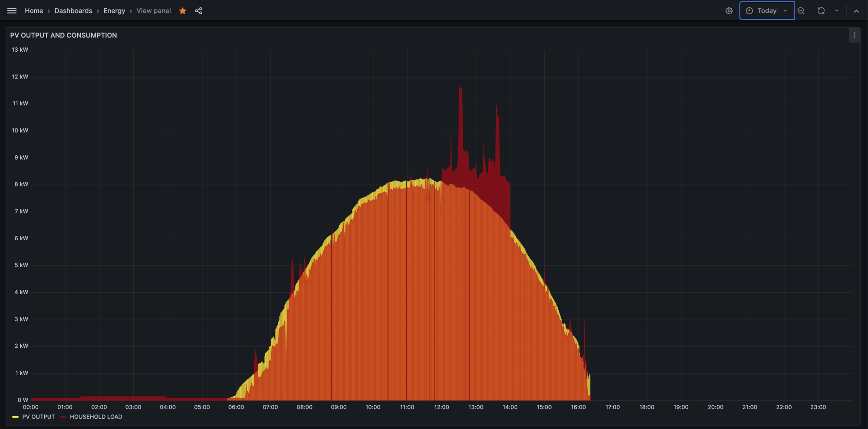Go to Home breadcrumb
The image size is (868, 429).
click(x=34, y=11)
